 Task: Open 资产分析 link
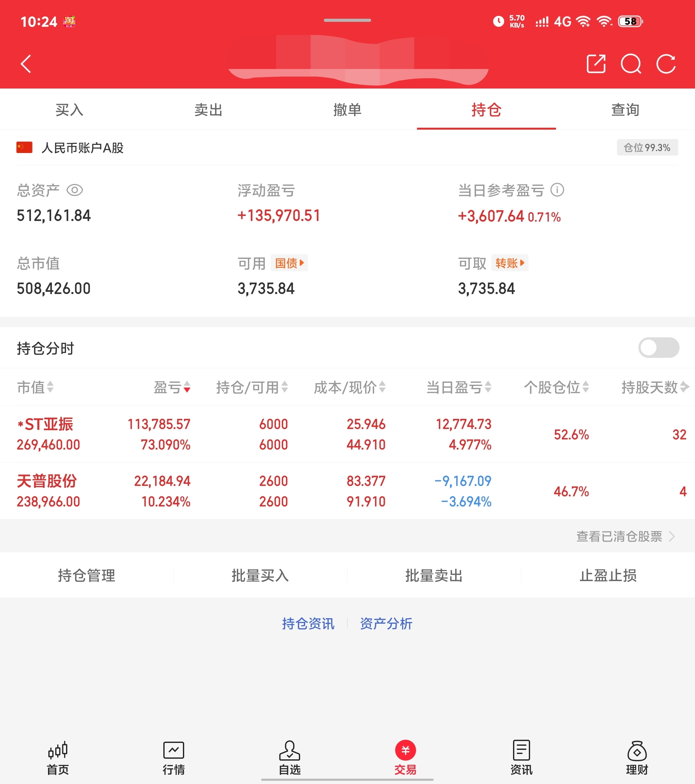[x=386, y=624]
